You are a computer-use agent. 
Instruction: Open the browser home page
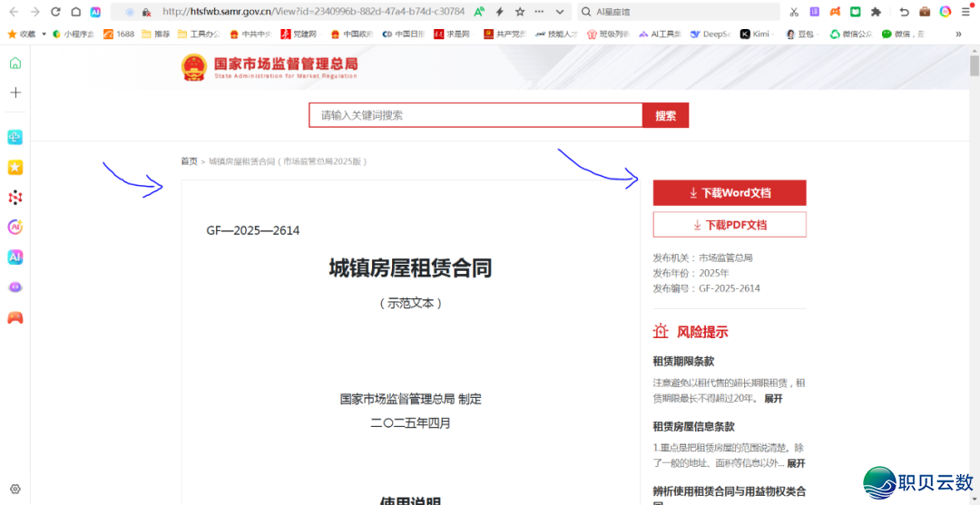tap(75, 11)
